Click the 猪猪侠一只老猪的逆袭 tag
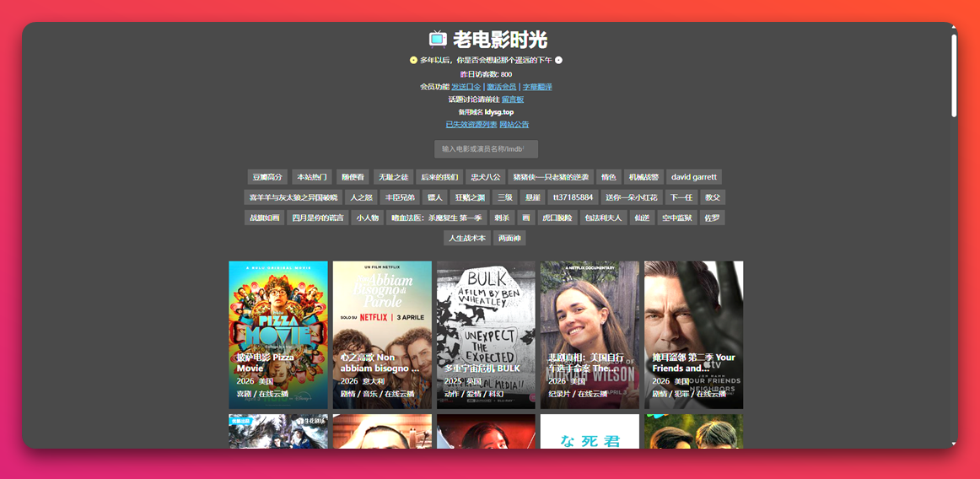 coord(550,177)
